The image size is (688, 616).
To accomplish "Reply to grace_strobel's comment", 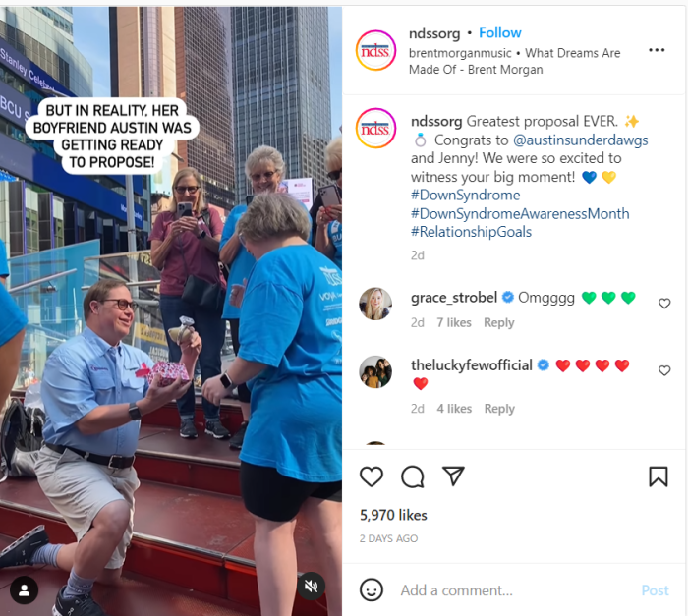I will point(499,322).
